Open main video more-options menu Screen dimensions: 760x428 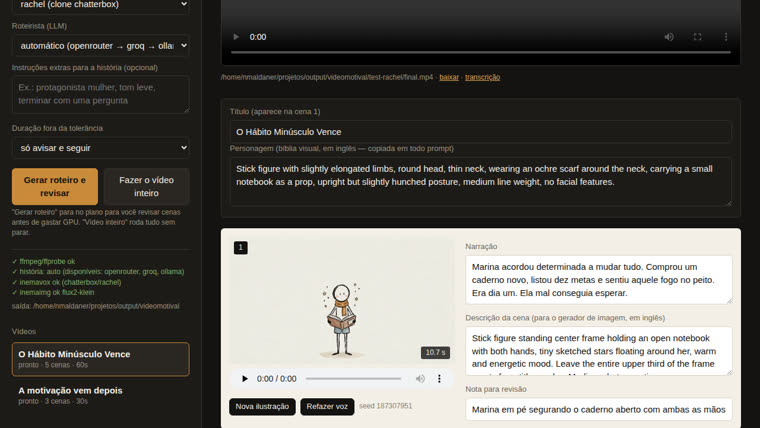[726, 37]
